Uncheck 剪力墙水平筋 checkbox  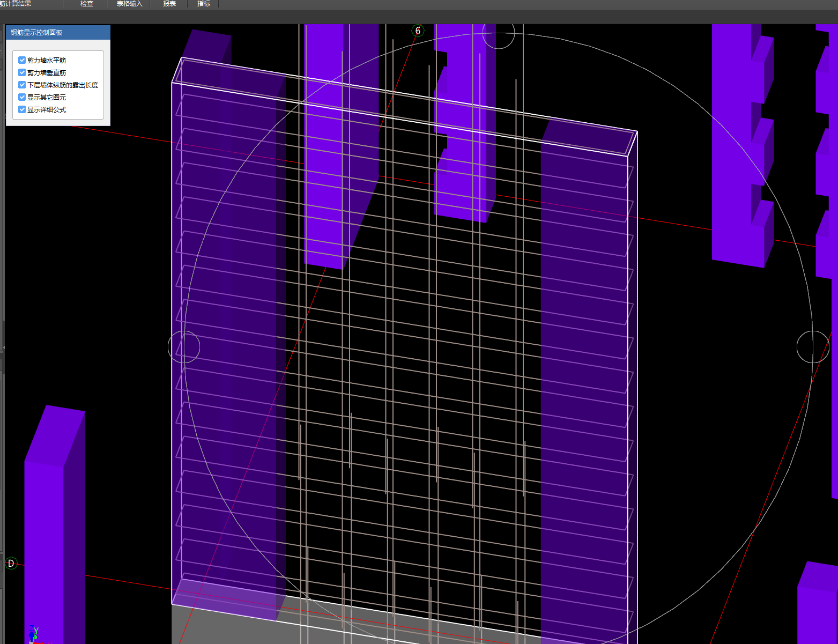point(22,60)
